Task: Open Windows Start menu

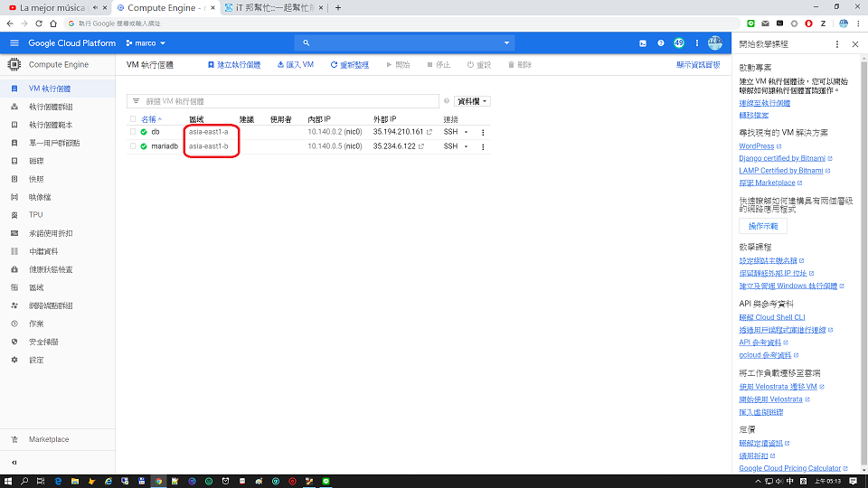Action: pos(8,482)
